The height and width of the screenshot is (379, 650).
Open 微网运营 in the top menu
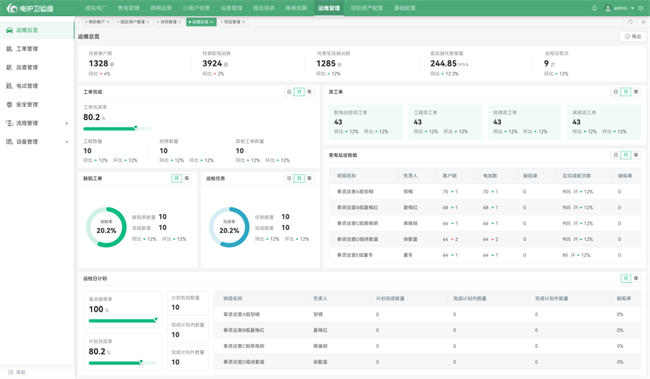161,8
